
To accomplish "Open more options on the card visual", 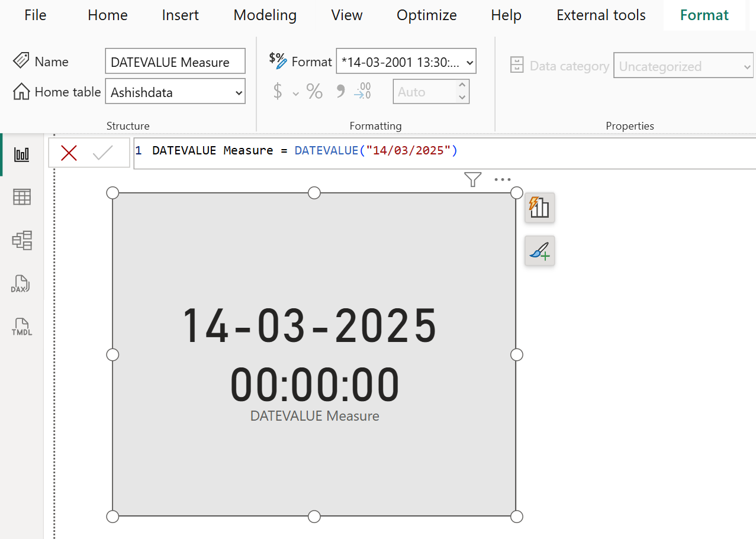I will tap(502, 179).
